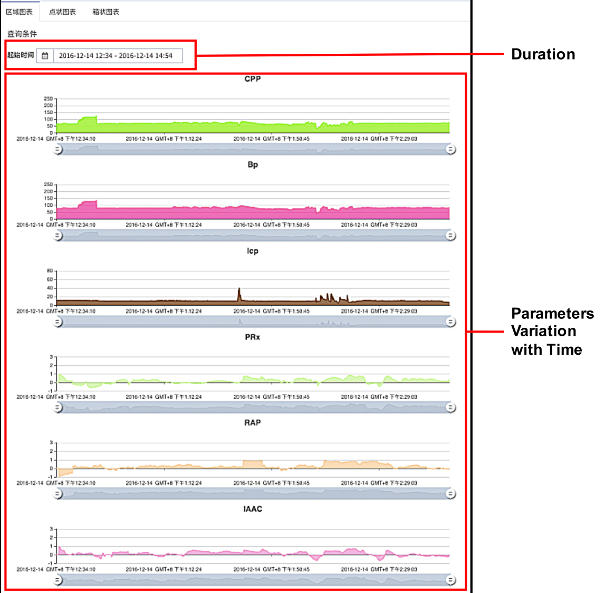Viewport: 600px width, 593px height.
Task: Click the PRx chart plot area
Action: click(x=253, y=374)
